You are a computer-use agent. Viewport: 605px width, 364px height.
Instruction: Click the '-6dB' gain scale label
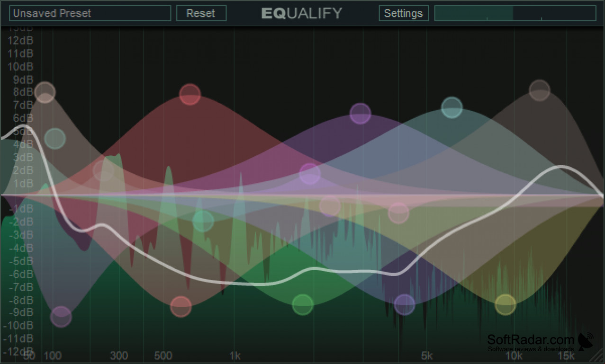tap(21, 274)
